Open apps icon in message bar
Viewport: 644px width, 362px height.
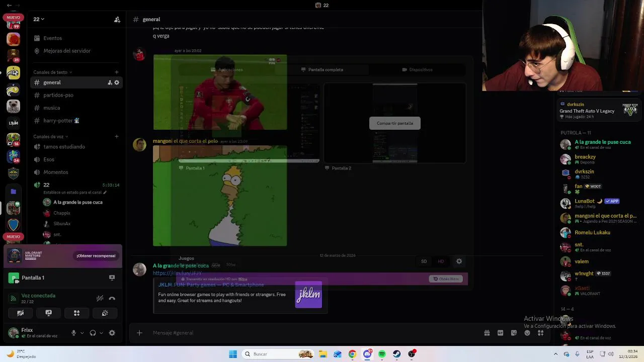(540, 333)
